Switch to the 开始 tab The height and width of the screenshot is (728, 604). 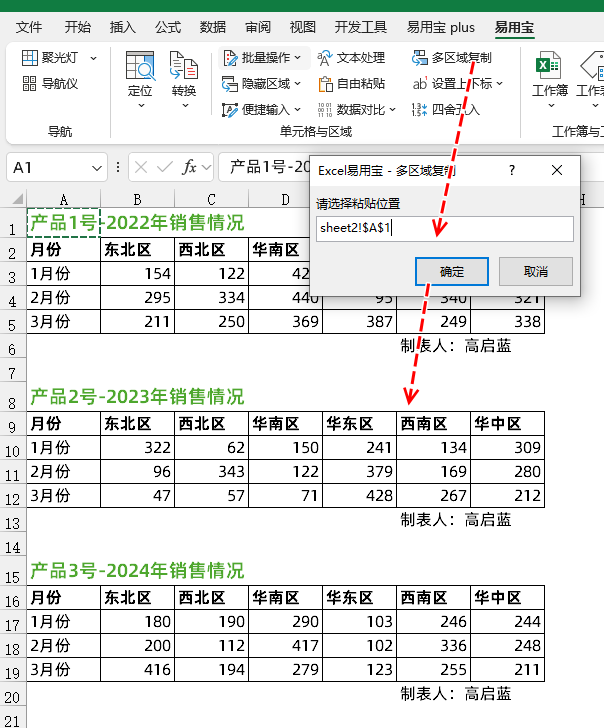click(x=78, y=27)
